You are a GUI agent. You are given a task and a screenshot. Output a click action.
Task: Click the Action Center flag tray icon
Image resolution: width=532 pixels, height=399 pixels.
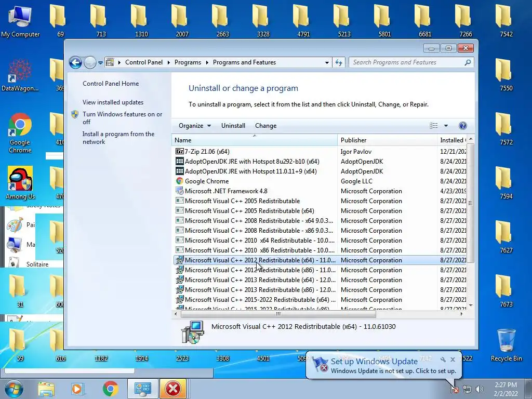pyautogui.click(x=455, y=390)
